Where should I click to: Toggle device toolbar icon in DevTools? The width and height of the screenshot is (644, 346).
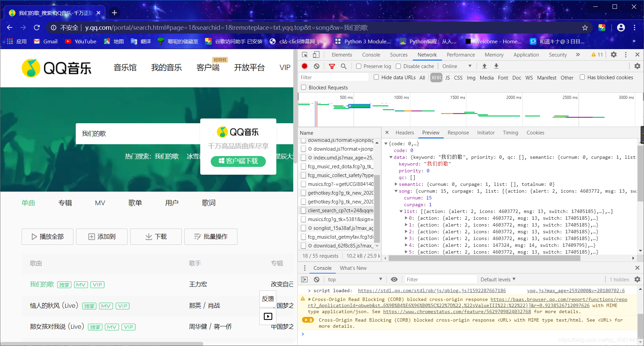point(316,55)
